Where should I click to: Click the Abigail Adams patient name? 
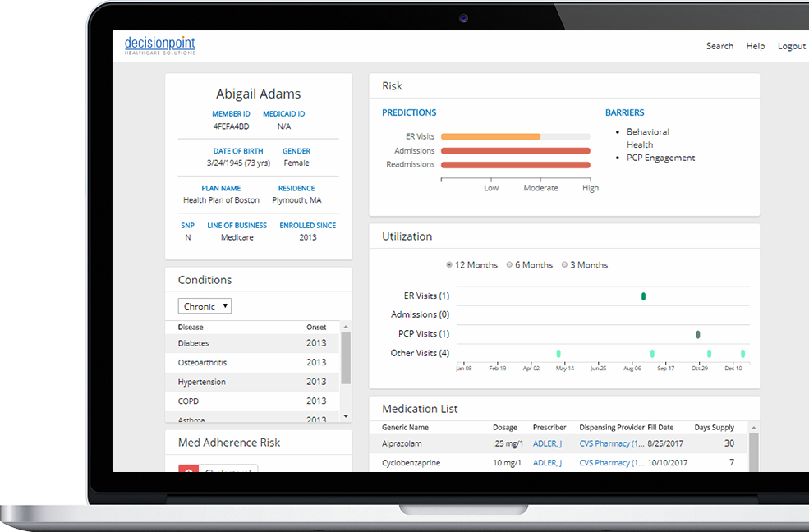pyautogui.click(x=258, y=94)
